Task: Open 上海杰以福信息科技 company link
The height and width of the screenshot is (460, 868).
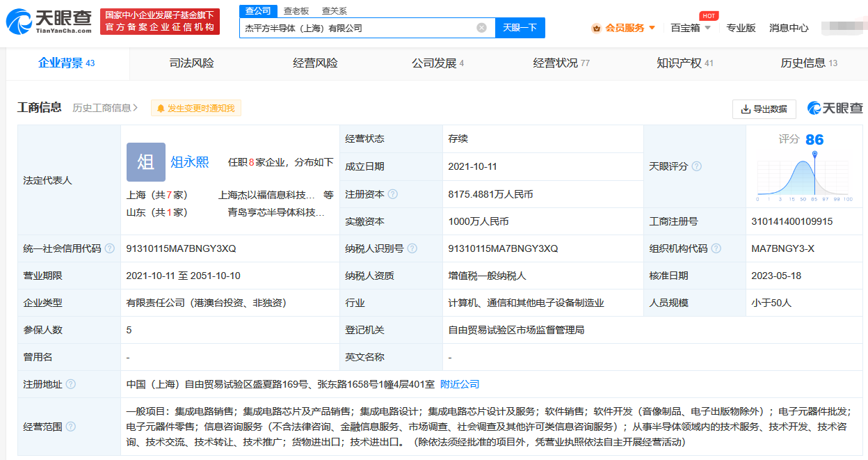Action: click(266, 195)
